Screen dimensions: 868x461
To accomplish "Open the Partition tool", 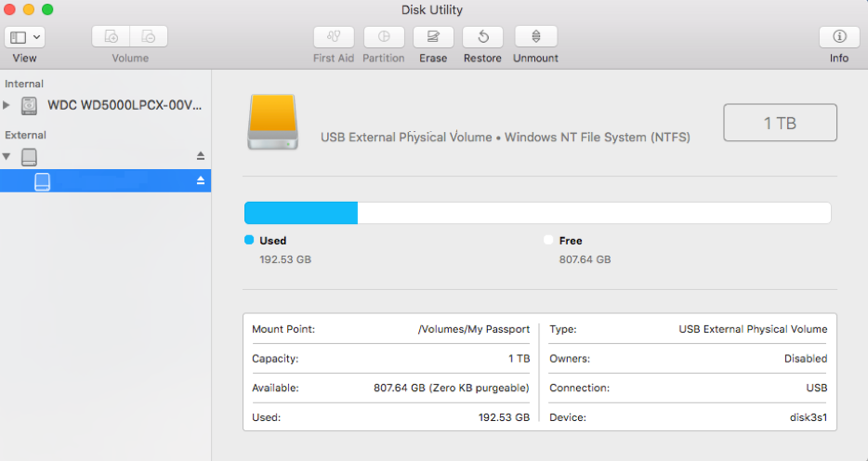I will pyautogui.click(x=384, y=37).
